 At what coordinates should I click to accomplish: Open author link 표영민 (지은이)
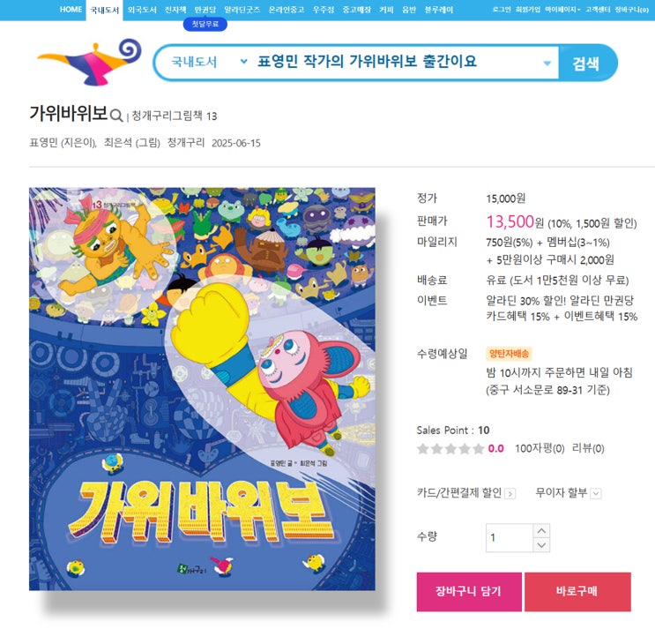(x=63, y=143)
